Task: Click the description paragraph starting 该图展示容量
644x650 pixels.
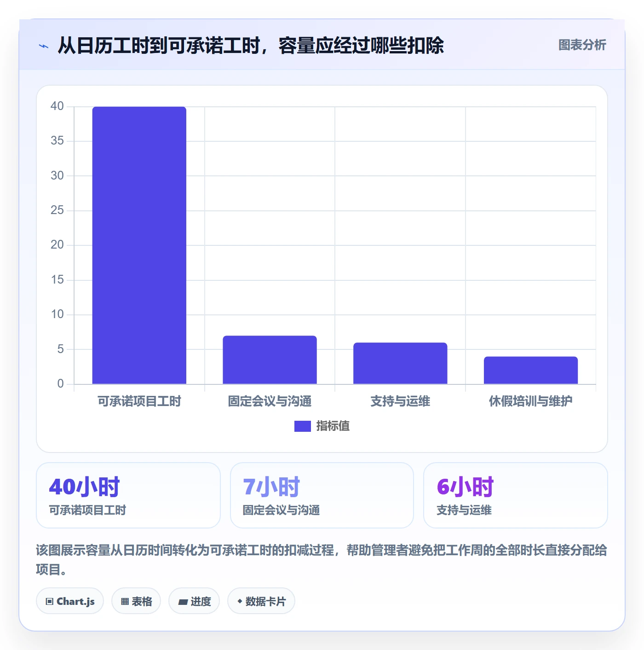Action: coord(322,560)
